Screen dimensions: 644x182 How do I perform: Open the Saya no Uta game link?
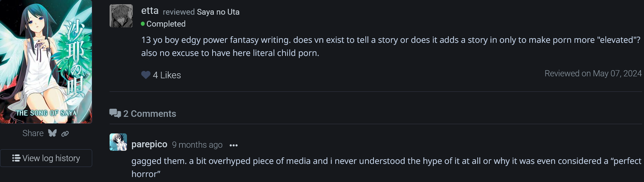218,12
